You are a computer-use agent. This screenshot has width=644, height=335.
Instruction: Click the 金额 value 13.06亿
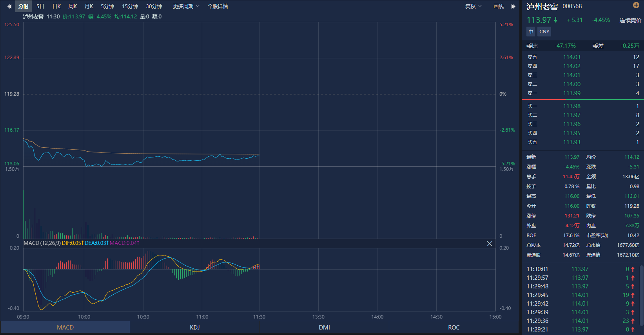[x=631, y=177]
